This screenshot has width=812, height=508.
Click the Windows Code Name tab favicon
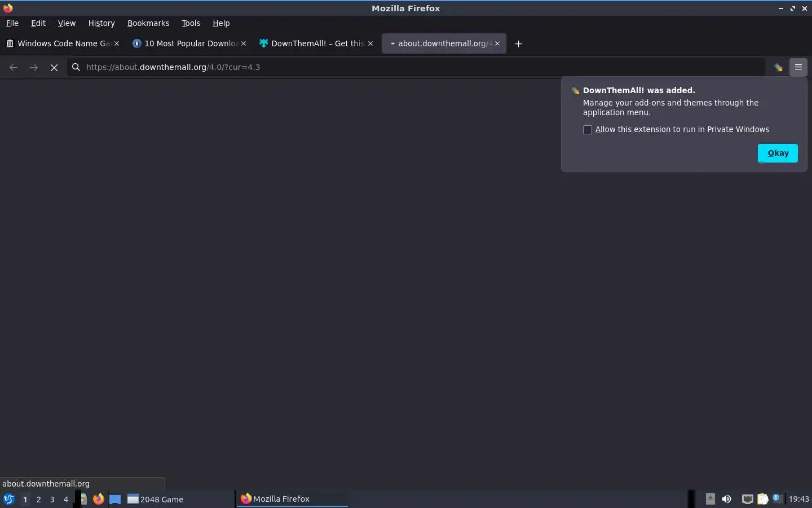[x=10, y=43]
